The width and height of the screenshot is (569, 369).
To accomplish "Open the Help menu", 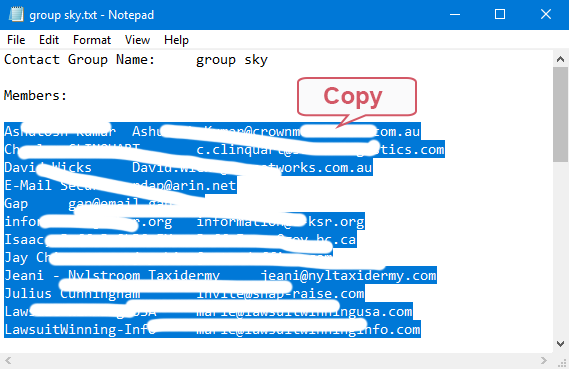I will click(x=176, y=40).
